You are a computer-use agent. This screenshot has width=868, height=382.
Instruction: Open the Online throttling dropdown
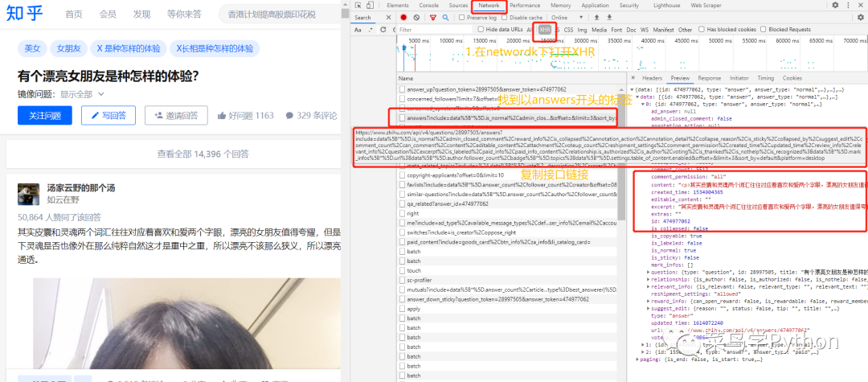coord(567,18)
